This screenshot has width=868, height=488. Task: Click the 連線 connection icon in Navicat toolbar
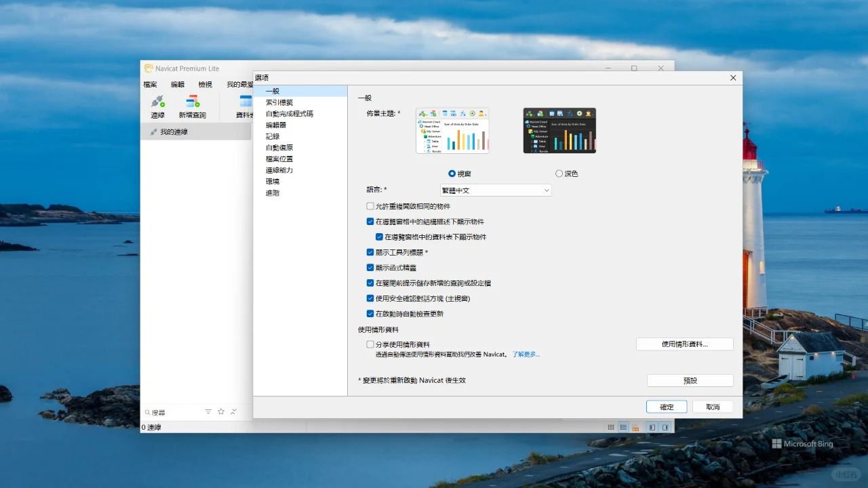coord(158,102)
